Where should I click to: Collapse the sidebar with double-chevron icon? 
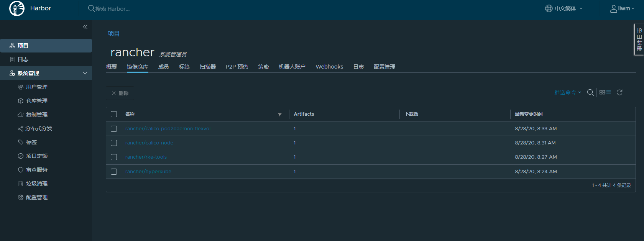point(85,27)
